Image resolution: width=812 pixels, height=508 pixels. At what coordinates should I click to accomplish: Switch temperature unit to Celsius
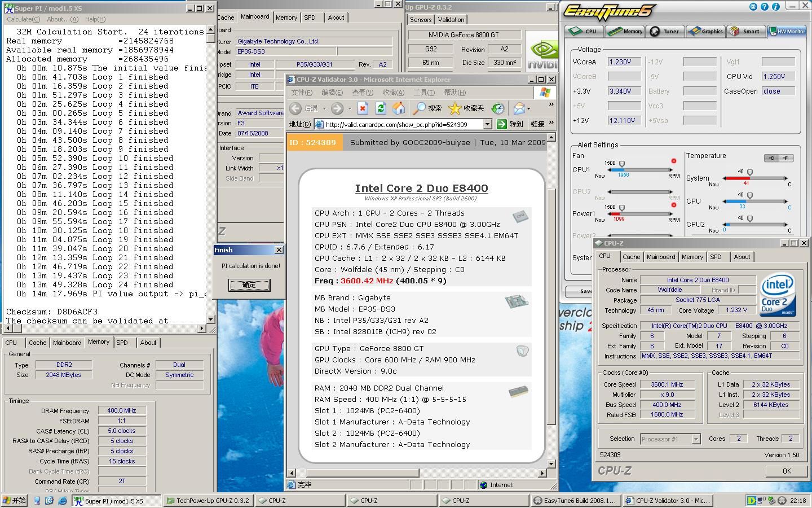pos(772,158)
